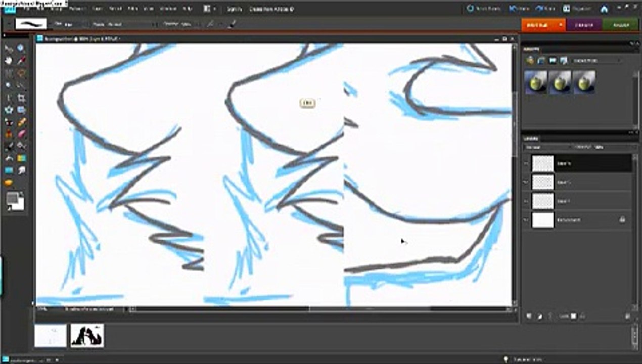
Task: Select the Blur tool
Action: click(21, 171)
